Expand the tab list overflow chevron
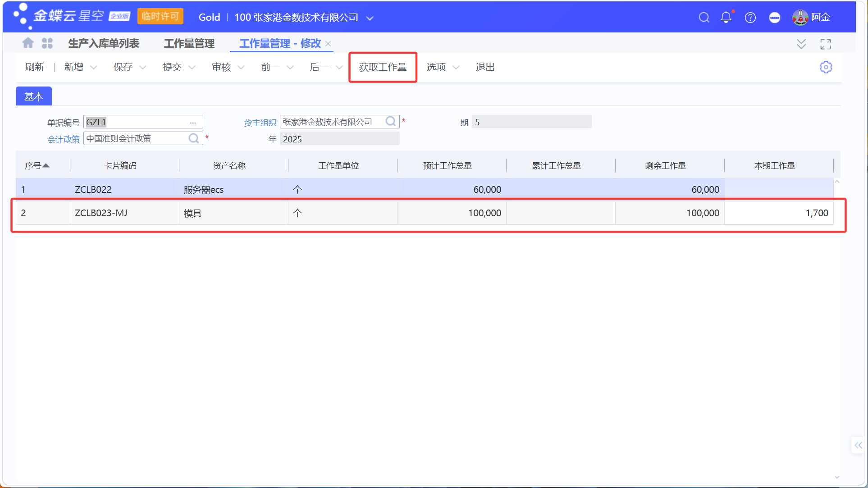This screenshot has width=868, height=488. [801, 44]
